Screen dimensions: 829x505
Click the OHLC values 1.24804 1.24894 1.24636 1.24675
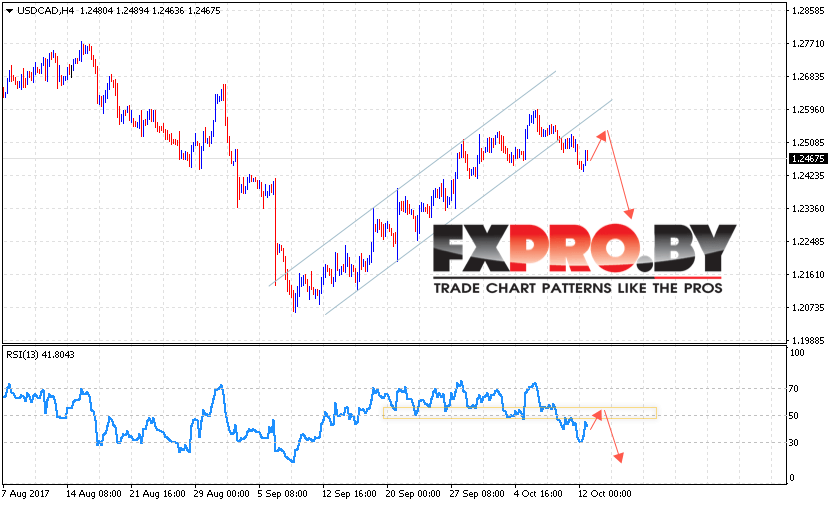point(150,11)
